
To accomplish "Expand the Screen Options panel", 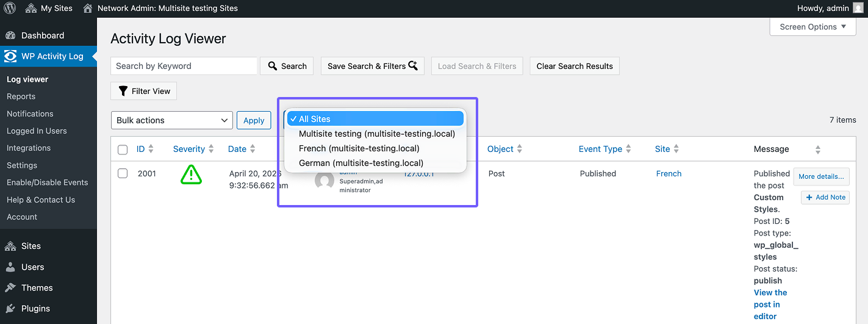I will 813,27.
